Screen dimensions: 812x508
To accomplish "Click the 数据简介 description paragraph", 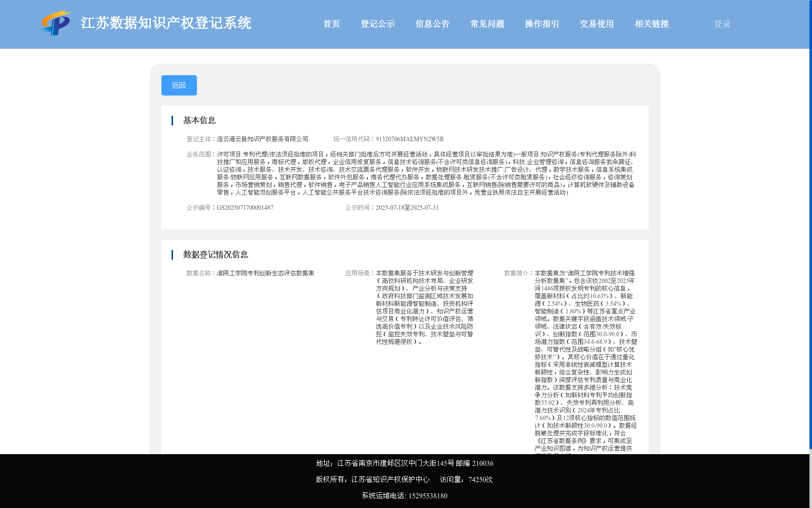I will pos(586,362).
